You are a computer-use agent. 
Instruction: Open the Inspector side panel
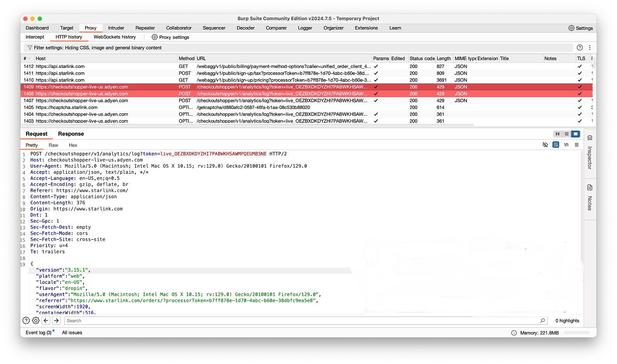589,153
